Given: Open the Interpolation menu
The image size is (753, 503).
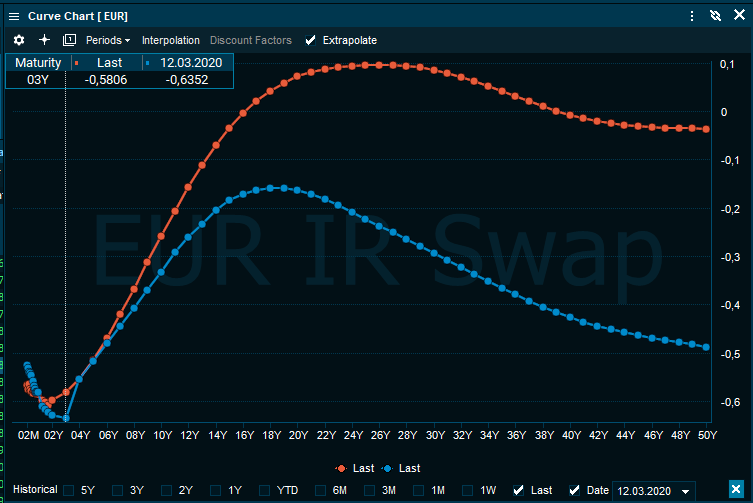Looking at the screenshot, I should point(171,40).
